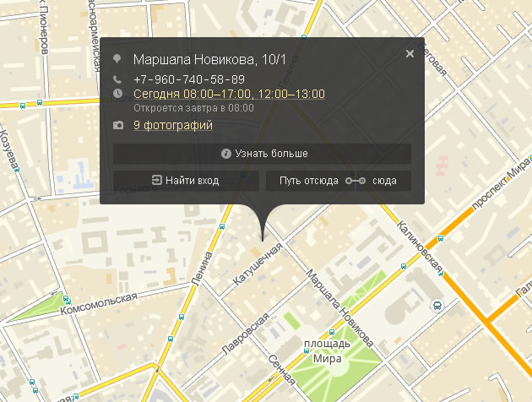Choose Путь отсюда route option
Viewport: 532px width, 402px height.
309,181
